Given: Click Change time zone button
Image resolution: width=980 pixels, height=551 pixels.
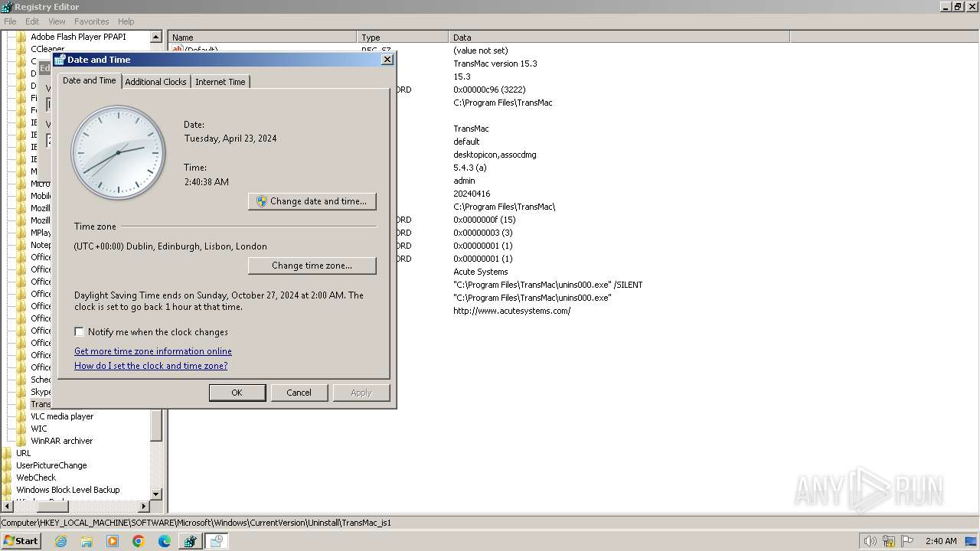Looking at the screenshot, I should (312, 266).
